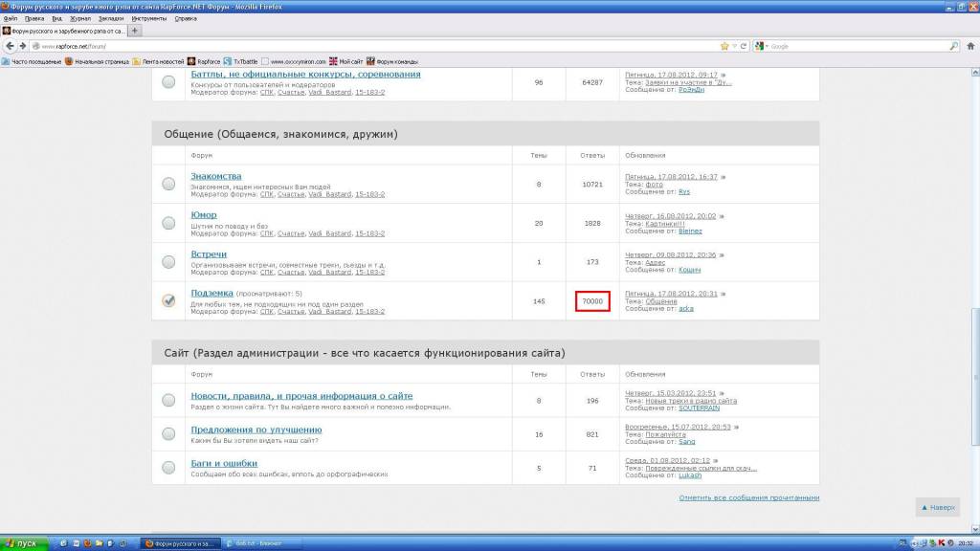The image size is (980, 551).
Task: Open the Rapforce bookmark
Action: (x=205, y=62)
